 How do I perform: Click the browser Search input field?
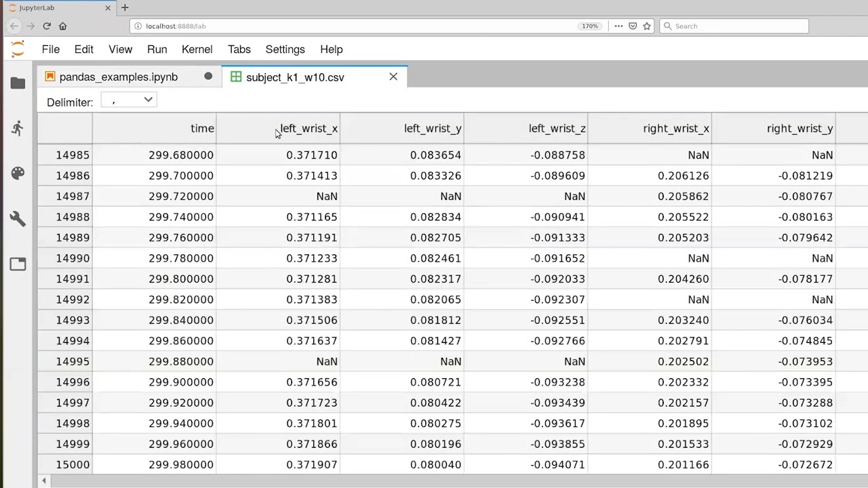(x=734, y=26)
